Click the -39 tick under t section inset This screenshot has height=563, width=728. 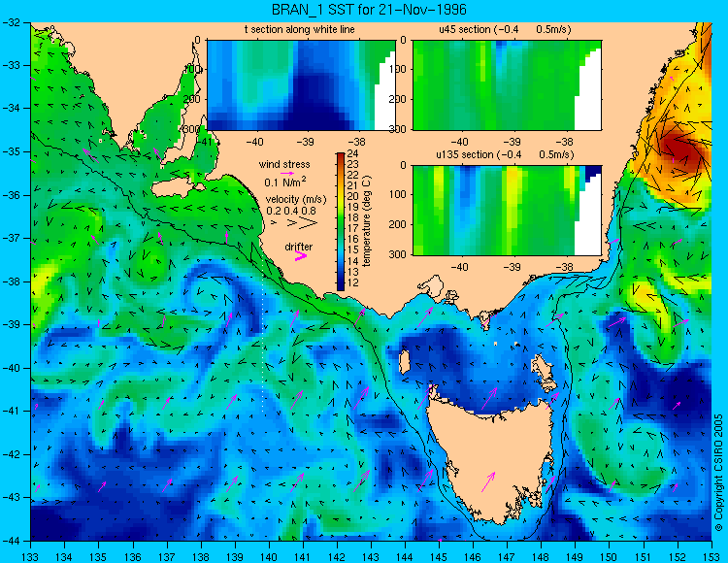click(x=306, y=142)
